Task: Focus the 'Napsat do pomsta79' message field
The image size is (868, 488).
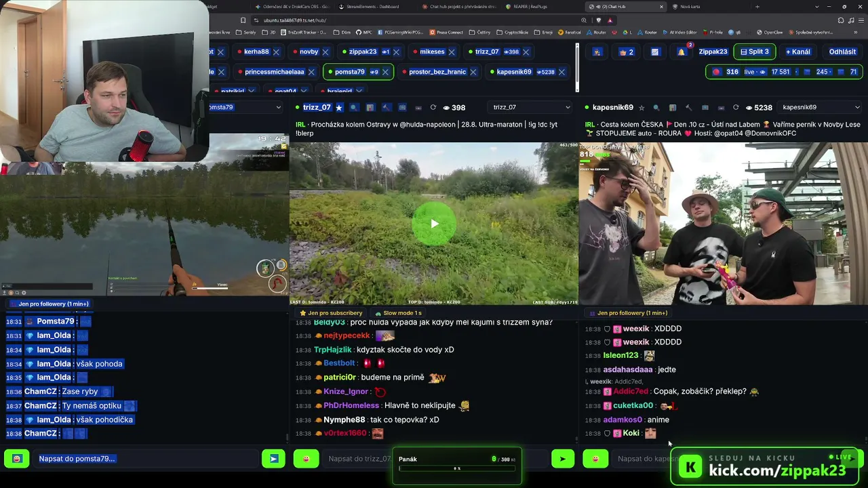Action: pyautogui.click(x=146, y=459)
